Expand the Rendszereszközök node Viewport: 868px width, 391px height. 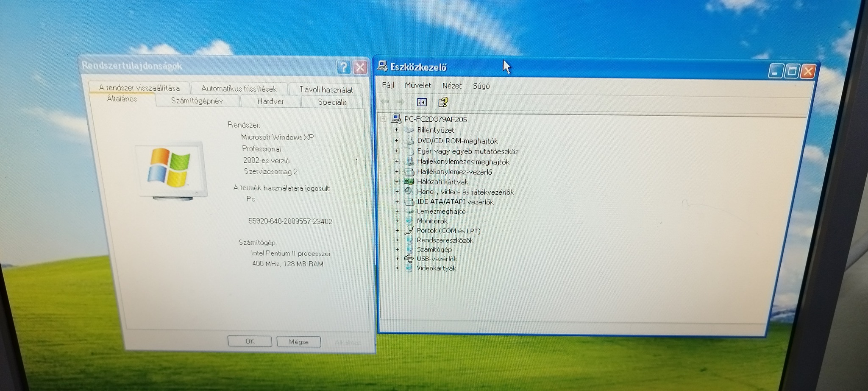coord(397,240)
